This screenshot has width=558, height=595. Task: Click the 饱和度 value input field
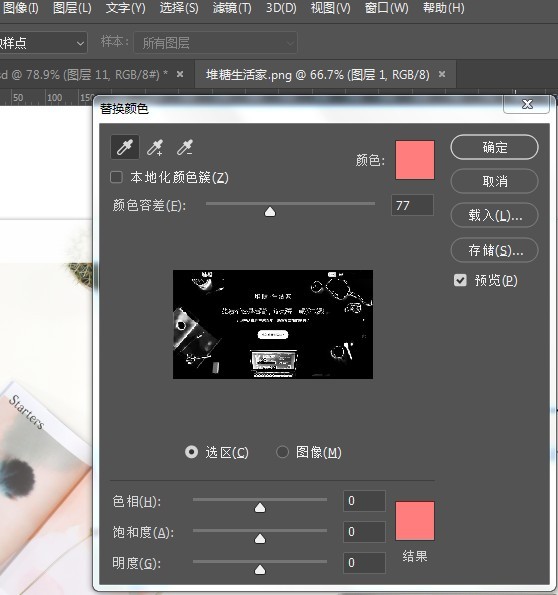click(x=364, y=532)
